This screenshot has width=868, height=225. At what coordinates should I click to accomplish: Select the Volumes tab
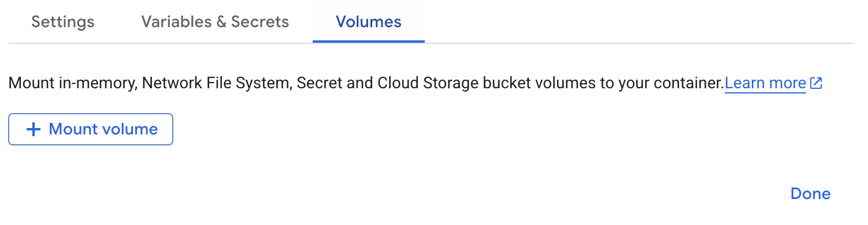point(369,22)
